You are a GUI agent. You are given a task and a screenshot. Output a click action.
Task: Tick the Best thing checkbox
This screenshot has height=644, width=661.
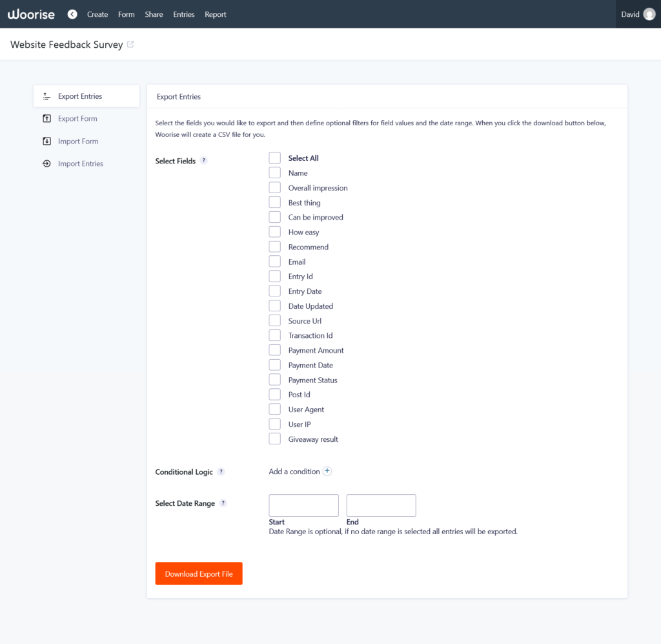tap(275, 202)
